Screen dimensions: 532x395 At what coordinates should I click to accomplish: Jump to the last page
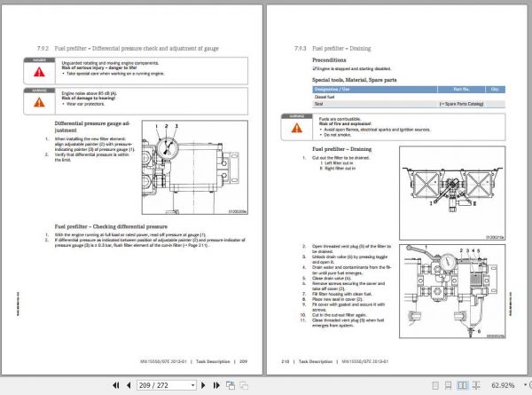tap(216, 385)
